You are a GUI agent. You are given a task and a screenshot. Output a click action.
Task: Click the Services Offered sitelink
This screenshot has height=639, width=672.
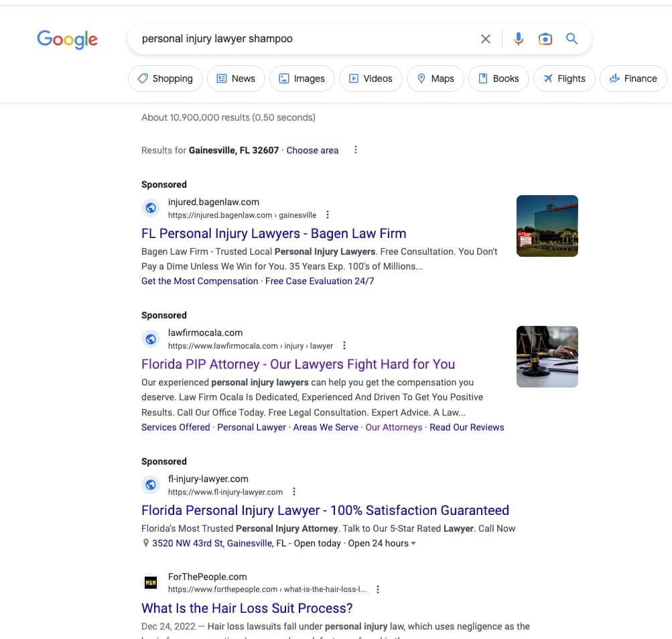click(176, 428)
